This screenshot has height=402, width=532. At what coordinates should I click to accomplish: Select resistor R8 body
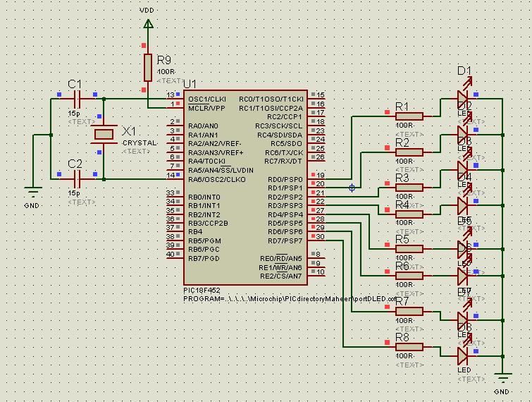[x=409, y=347]
